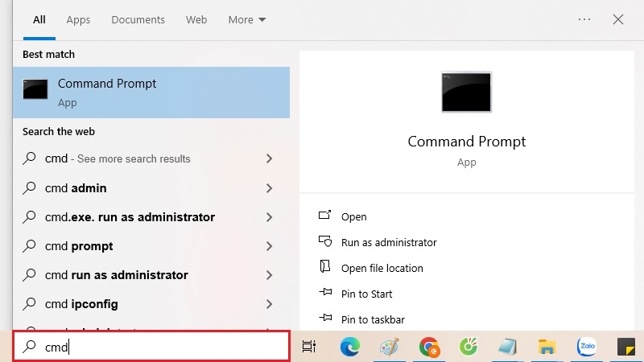Screen dimensions: 644x362
Task: Open Zalo from the taskbar
Action: [587, 347]
